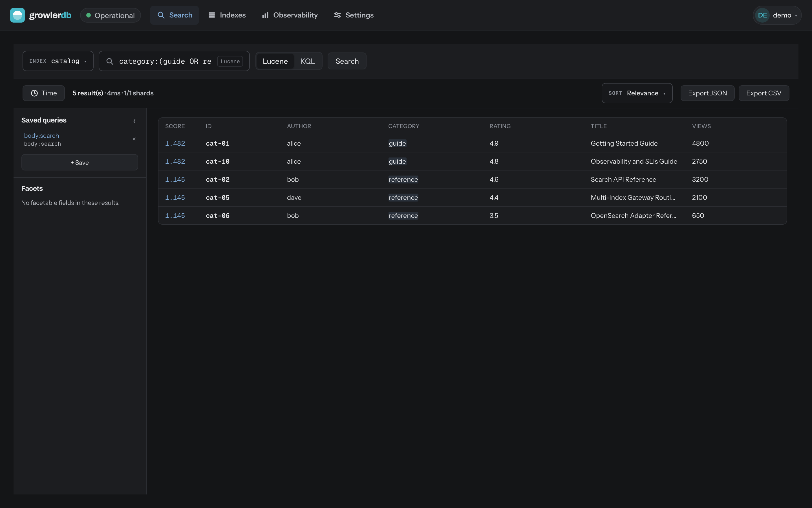The image size is (812, 508).
Task: Save the current query
Action: [x=80, y=162]
